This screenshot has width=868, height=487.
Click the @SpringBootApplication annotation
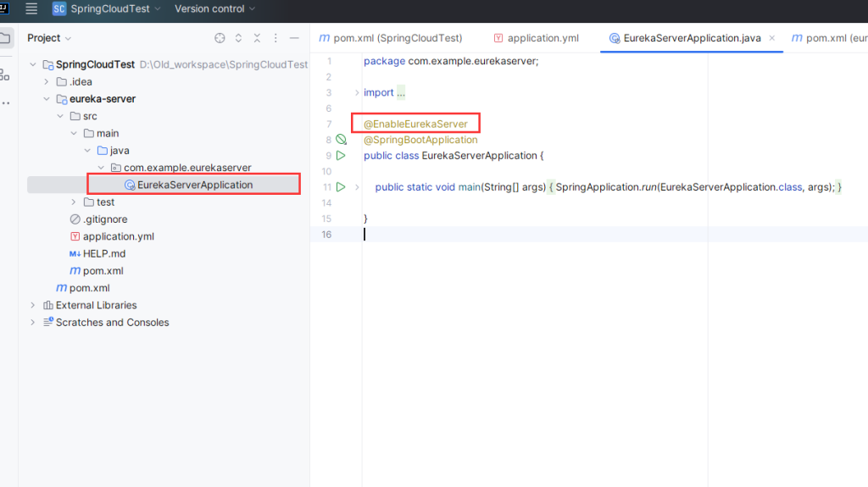(x=420, y=140)
